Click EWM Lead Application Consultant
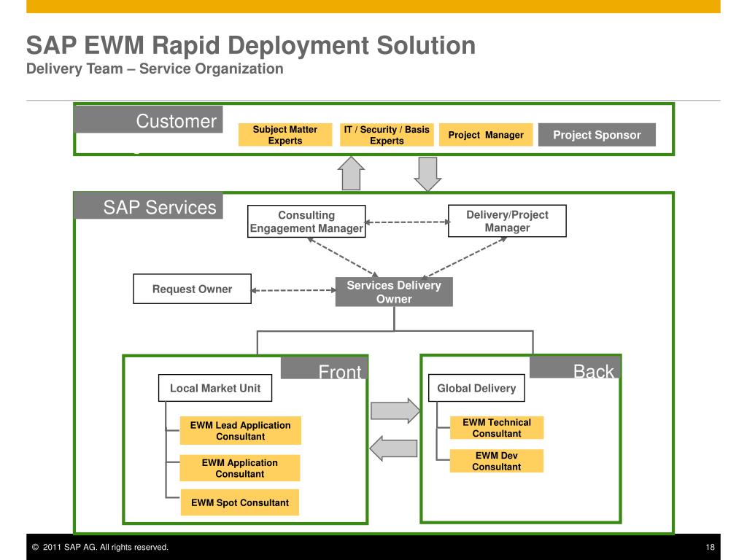 pyautogui.click(x=240, y=430)
